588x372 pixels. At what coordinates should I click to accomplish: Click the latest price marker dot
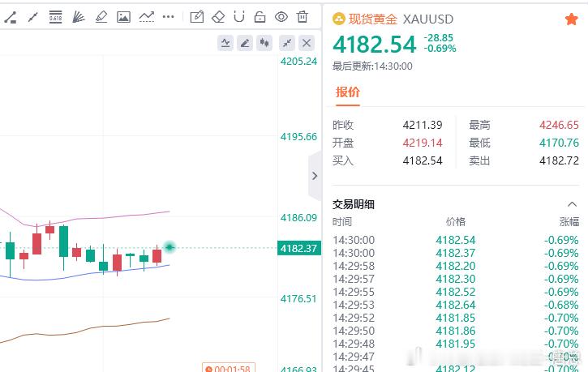(170, 247)
